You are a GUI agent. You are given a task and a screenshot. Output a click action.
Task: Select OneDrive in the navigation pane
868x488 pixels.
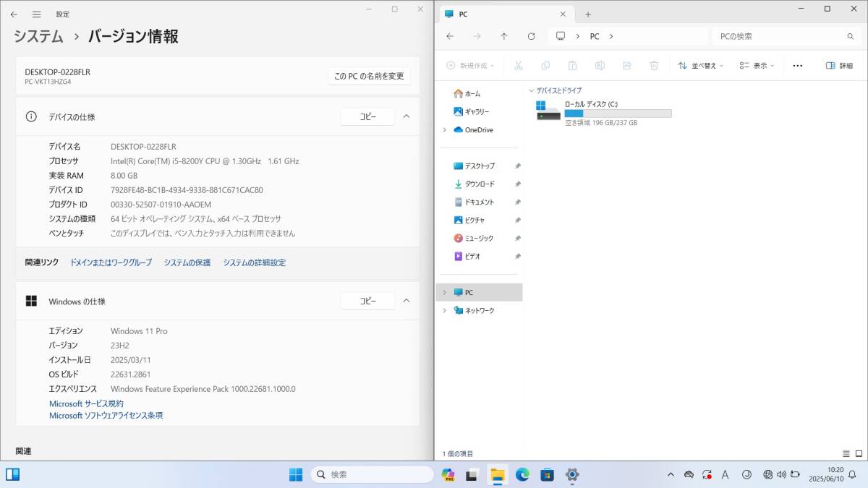(473, 130)
